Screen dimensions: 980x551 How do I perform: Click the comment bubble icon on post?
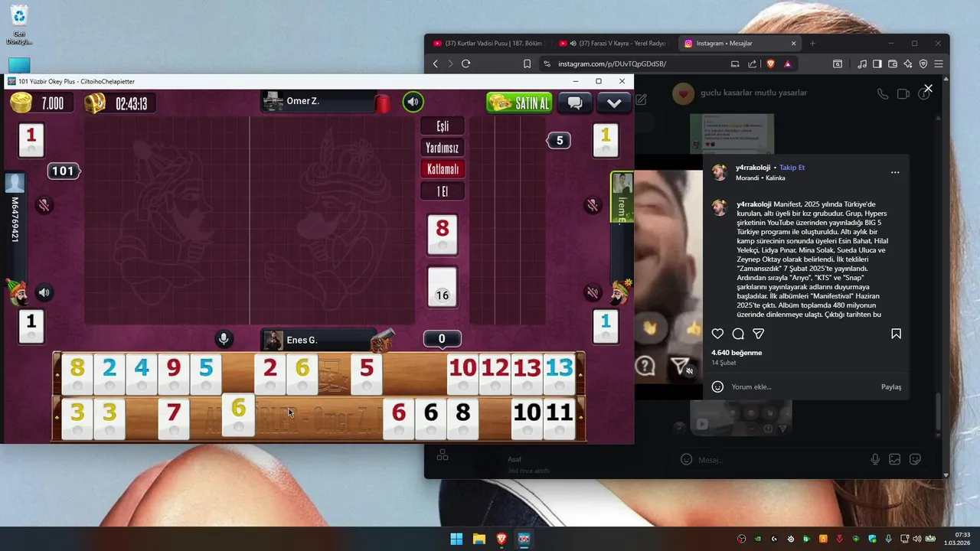[x=738, y=334]
